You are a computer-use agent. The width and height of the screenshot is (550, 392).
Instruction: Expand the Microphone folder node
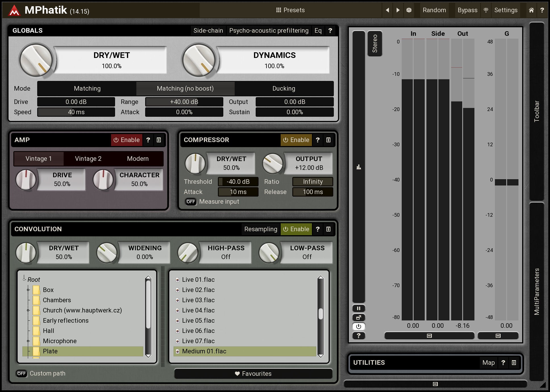click(28, 341)
